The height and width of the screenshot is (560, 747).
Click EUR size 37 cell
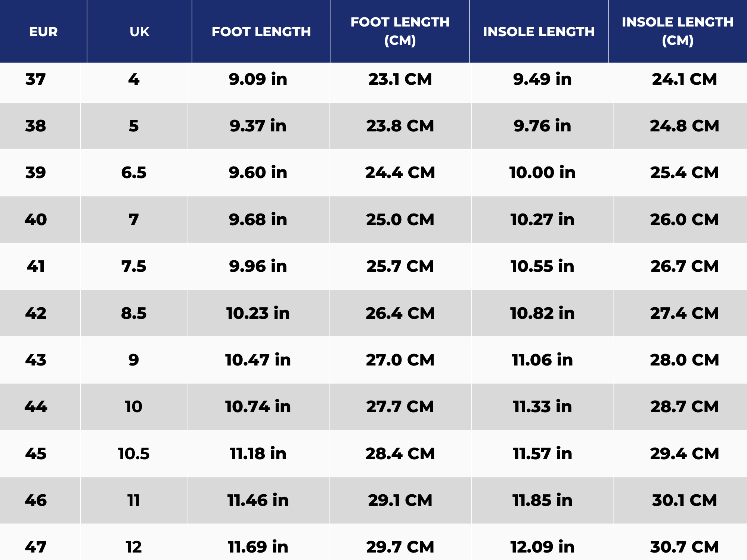(x=36, y=79)
